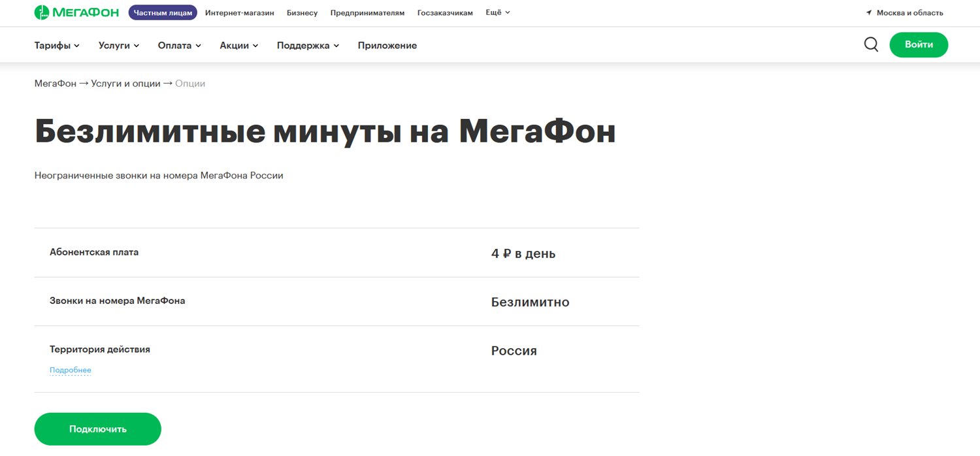The width and height of the screenshot is (980, 456).
Task: Change region Москва и область
Action: (x=909, y=12)
